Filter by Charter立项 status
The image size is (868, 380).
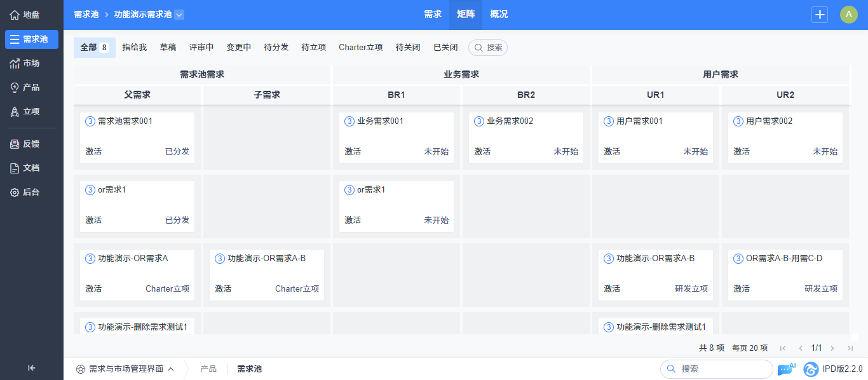point(361,48)
